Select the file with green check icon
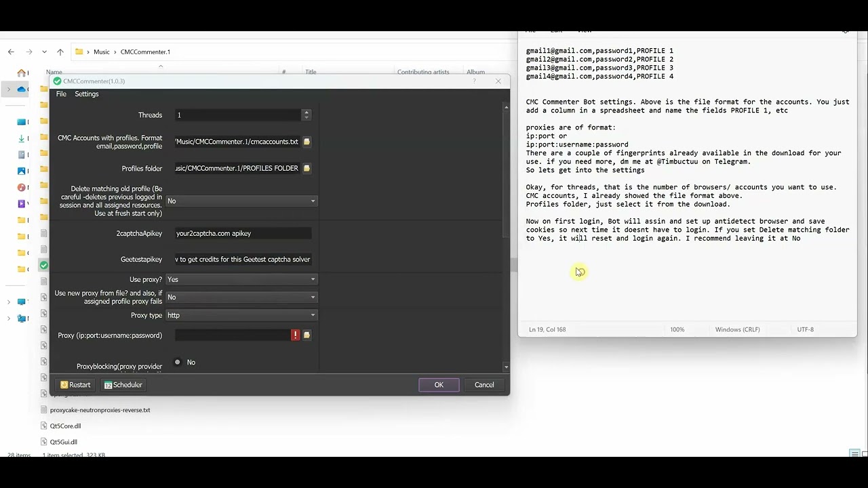This screenshot has width=868, height=488. click(44, 266)
